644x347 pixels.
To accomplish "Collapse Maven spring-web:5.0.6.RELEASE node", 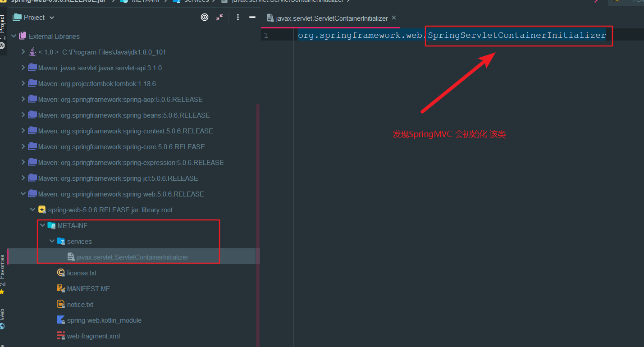I will tap(23, 194).
